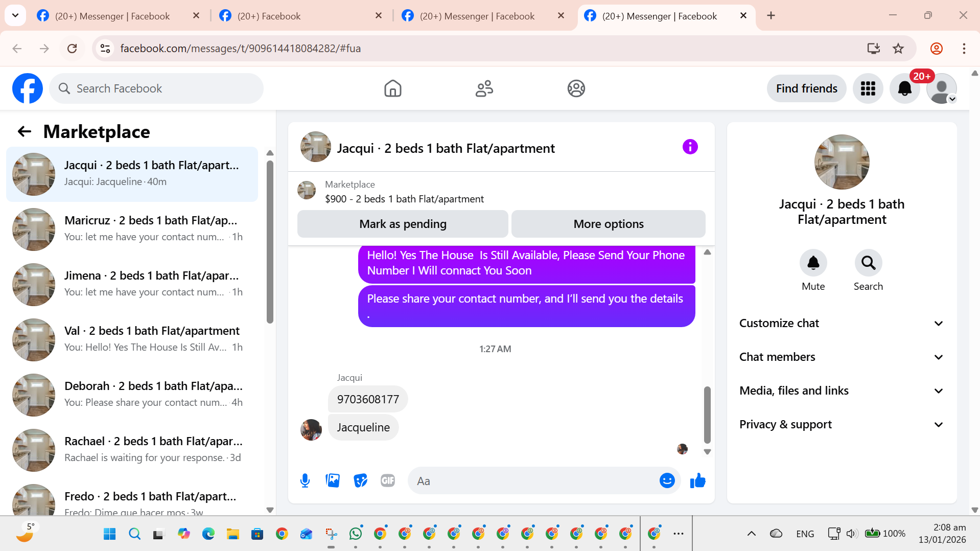Search in conversation magnifier icon
This screenshot has height=551, width=980.
pos(868,263)
